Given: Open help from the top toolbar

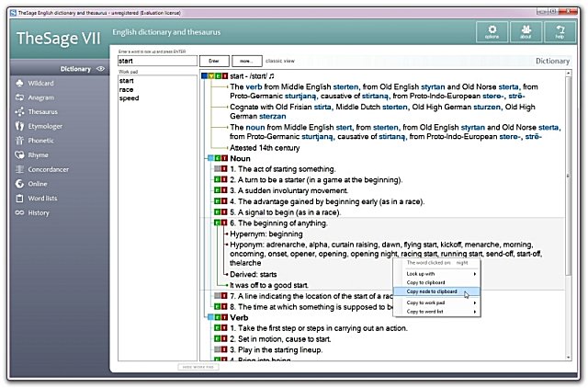Looking at the screenshot, I should click(560, 31).
